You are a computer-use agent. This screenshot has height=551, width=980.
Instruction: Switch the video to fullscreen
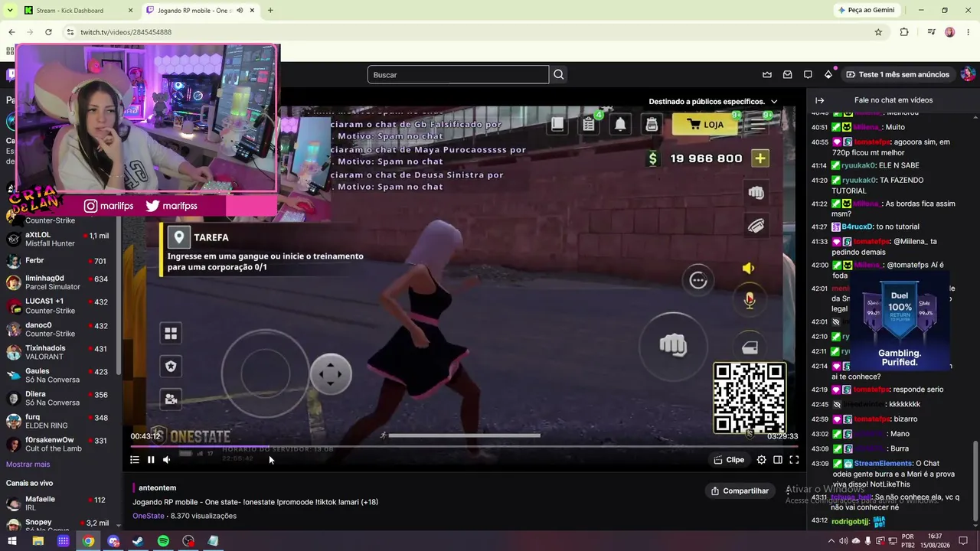point(794,460)
